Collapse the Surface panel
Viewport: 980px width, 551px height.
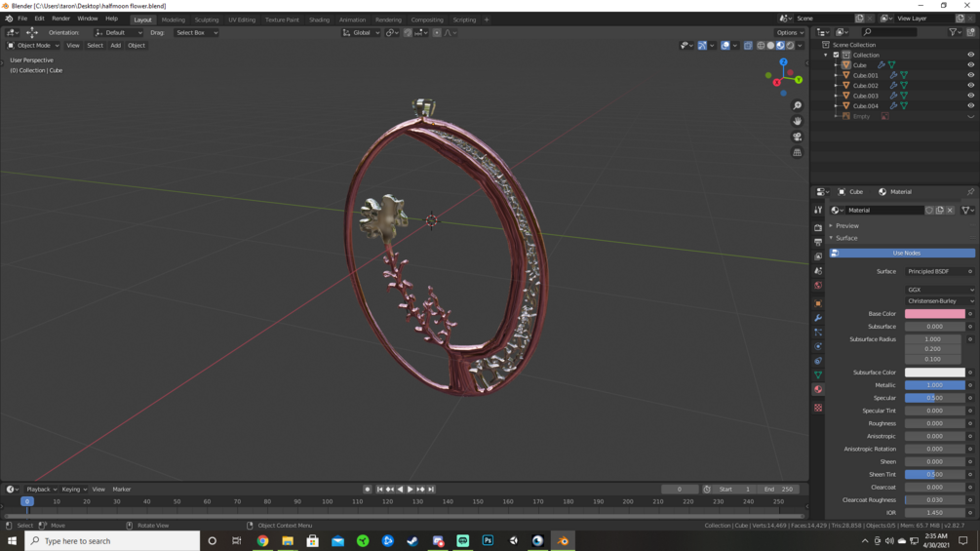tap(846, 238)
